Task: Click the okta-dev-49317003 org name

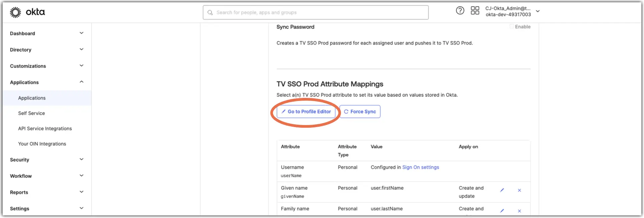Action: coord(508,14)
